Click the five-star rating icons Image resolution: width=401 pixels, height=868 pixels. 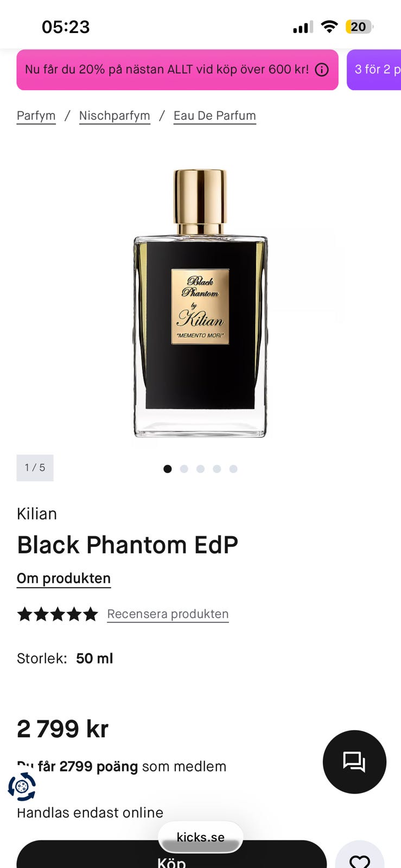point(58,614)
